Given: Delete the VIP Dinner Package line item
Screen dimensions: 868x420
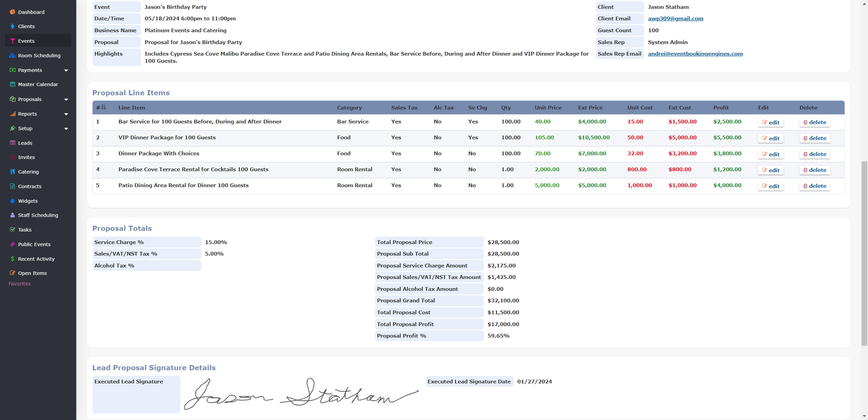Looking at the screenshot, I should pyautogui.click(x=815, y=138).
